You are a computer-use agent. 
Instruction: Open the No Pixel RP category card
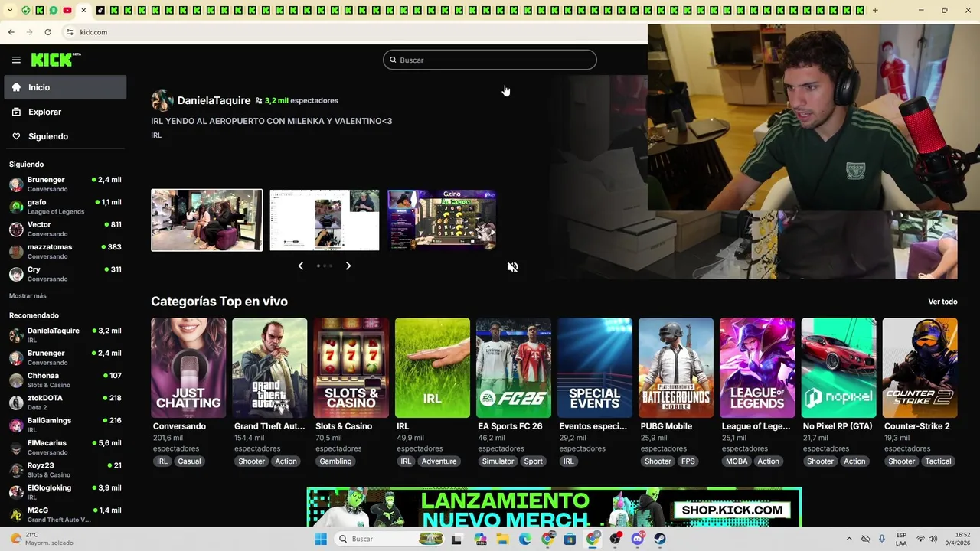point(838,368)
